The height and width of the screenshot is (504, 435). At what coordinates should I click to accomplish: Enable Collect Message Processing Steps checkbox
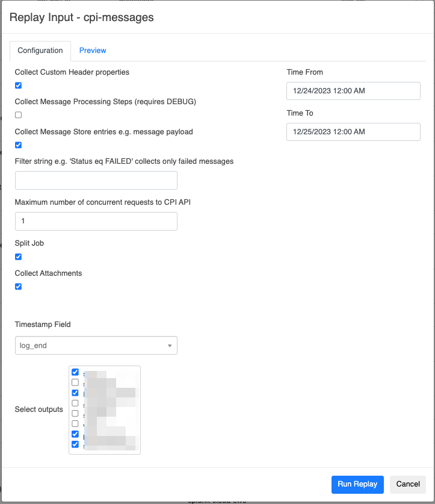18,115
